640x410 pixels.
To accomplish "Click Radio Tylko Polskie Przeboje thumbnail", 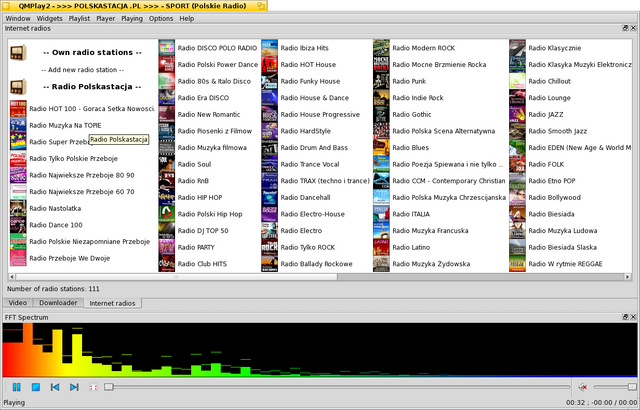I will (18, 159).
